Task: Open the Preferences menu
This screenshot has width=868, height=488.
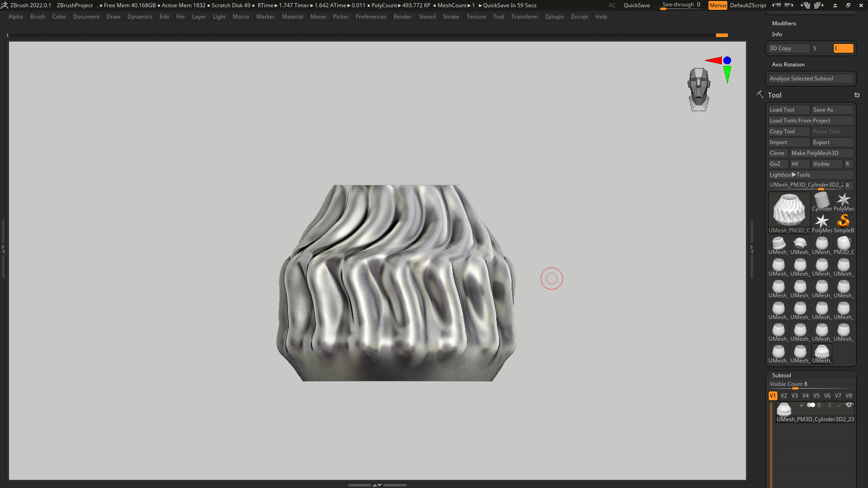Action: [x=371, y=17]
